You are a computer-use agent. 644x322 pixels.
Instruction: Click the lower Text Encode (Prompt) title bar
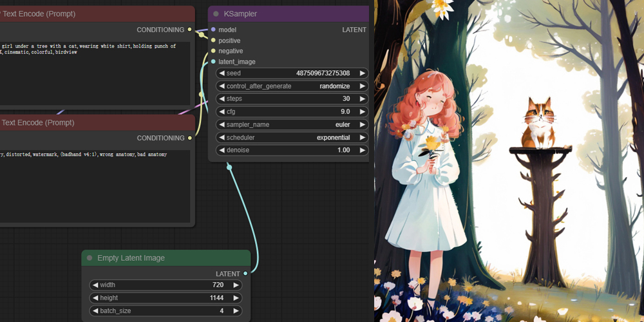[x=97, y=122]
